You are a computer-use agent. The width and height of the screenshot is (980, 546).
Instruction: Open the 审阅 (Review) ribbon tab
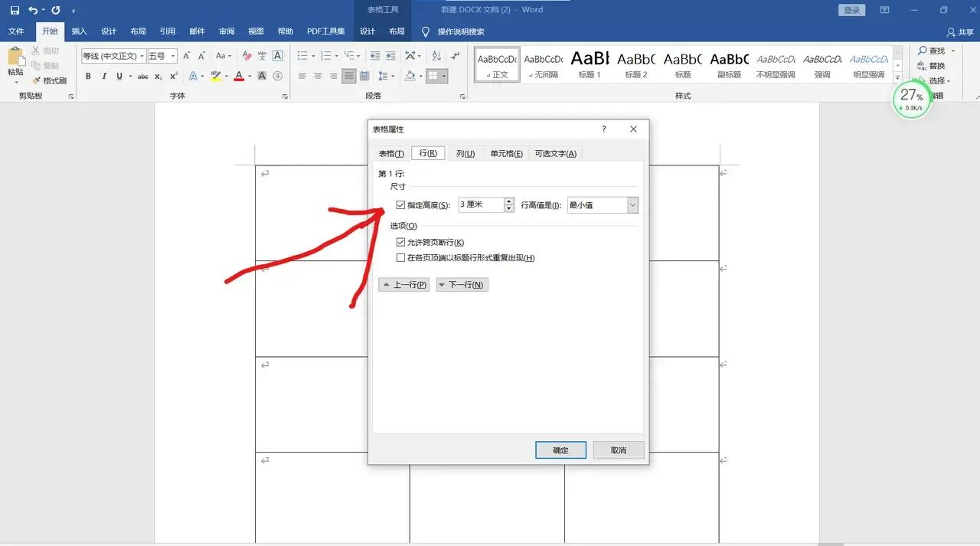tap(227, 31)
